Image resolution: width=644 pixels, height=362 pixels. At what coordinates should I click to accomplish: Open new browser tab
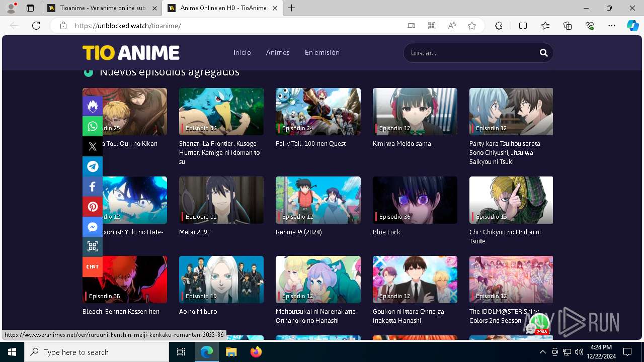coord(292,8)
